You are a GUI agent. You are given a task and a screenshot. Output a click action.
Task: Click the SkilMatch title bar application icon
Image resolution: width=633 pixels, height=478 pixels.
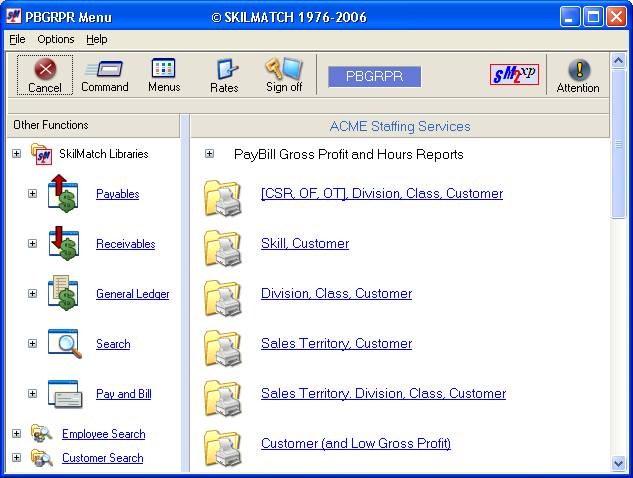pyautogui.click(x=13, y=16)
